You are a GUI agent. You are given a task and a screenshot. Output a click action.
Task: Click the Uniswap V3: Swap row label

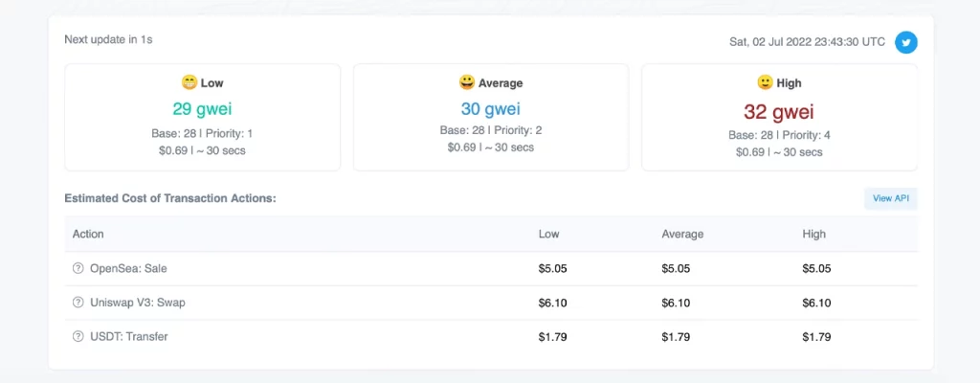click(x=138, y=303)
